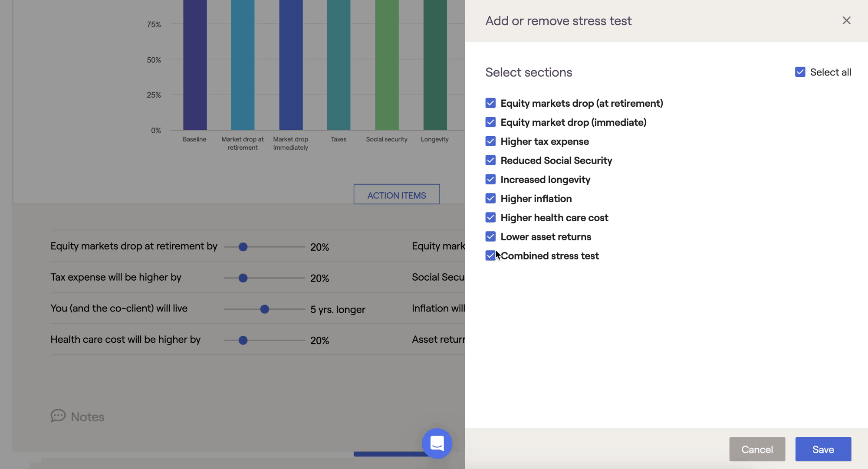Uncheck Equity markets drop (at retirement)
Viewport: 868px width, 469px height.
tap(490, 103)
